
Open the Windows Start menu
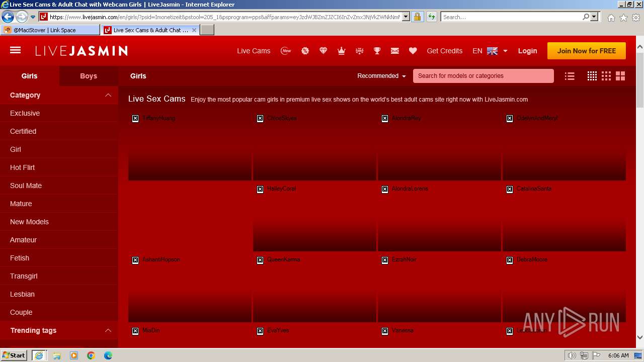pyautogui.click(x=14, y=355)
